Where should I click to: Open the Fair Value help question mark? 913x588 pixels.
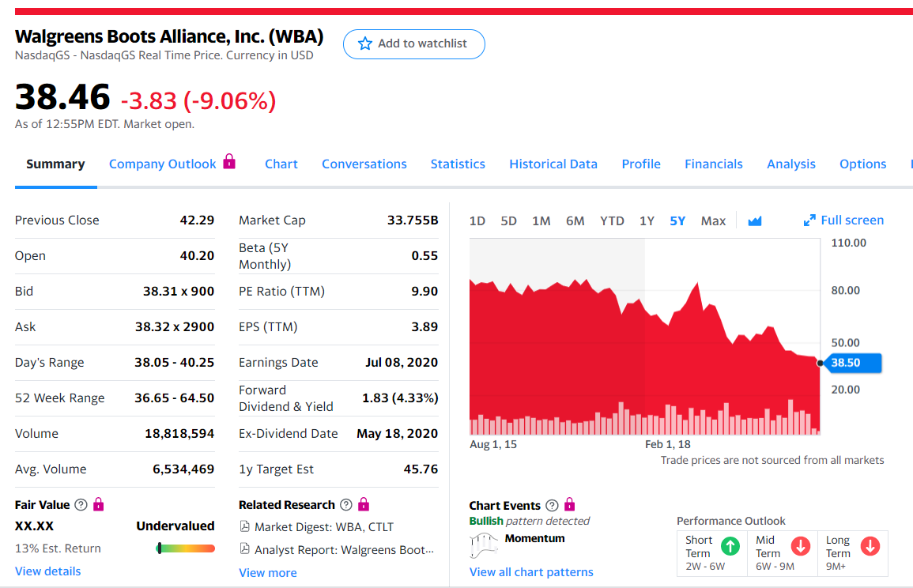(81, 505)
